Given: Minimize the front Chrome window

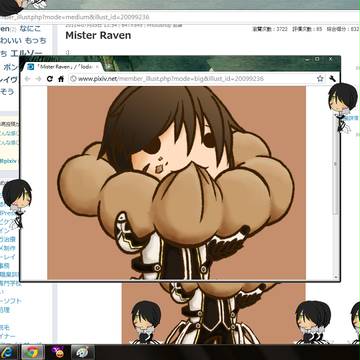Looking at the screenshot, I should pos(307,59).
